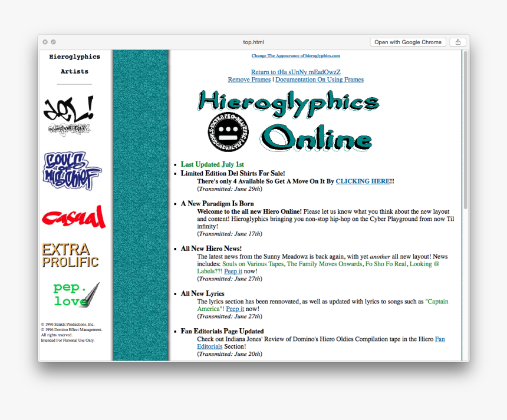Click '(Transmitted: June 29th)' note
Screen dimensions: 507x420
pos(229,188)
